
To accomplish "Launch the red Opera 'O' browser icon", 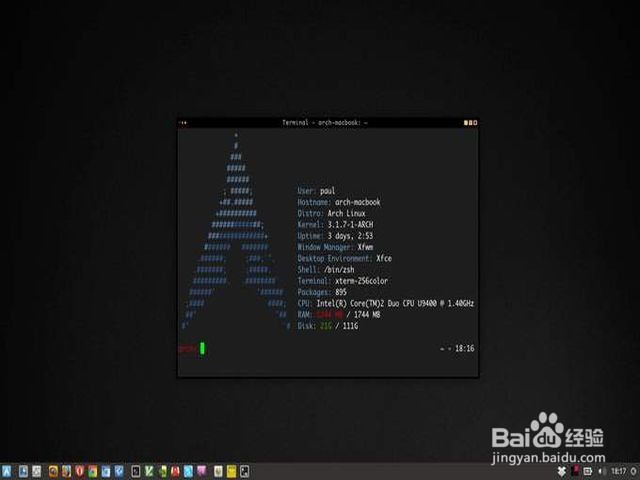I will pyautogui.click(x=79, y=471).
